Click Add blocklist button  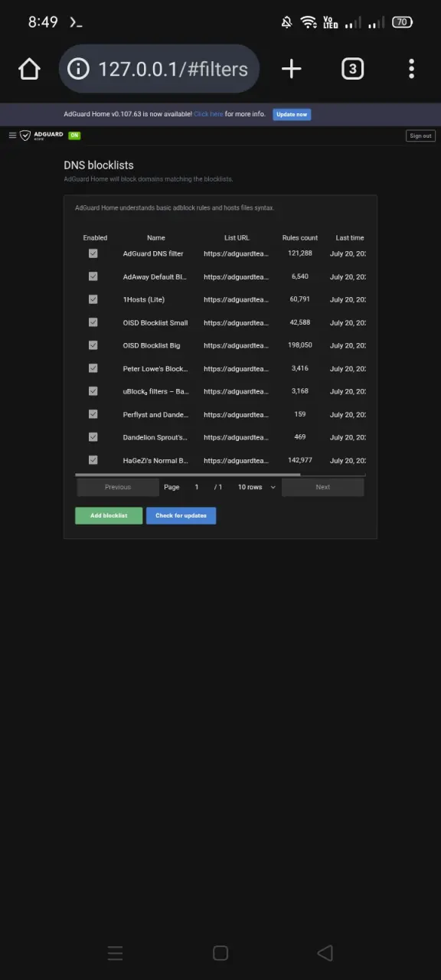(x=109, y=515)
